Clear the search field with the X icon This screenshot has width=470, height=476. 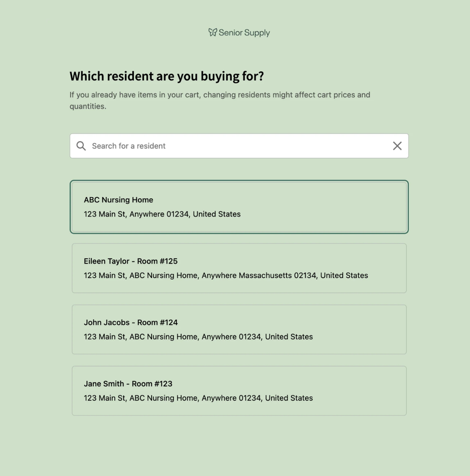coord(397,146)
